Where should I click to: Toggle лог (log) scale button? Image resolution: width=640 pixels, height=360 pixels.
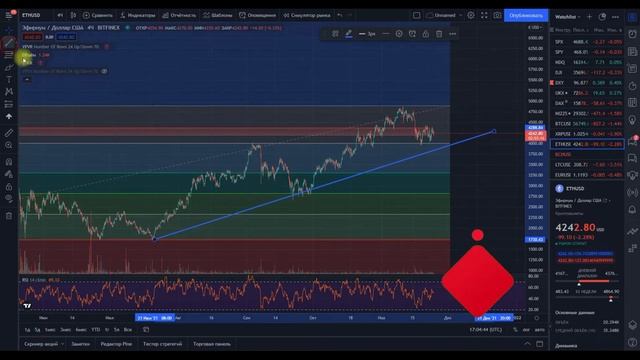coord(526,329)
